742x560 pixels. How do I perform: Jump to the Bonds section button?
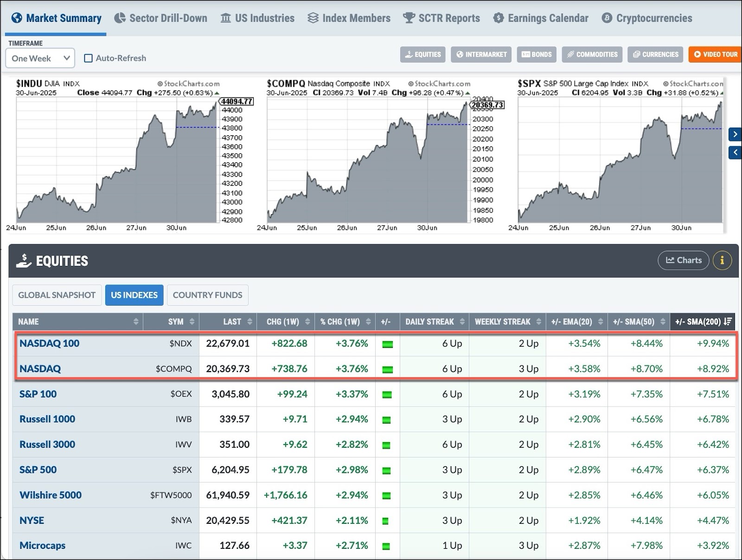(537, 54)
